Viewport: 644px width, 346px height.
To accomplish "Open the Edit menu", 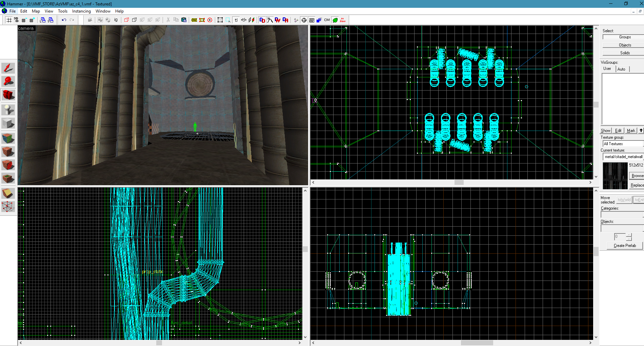I will 24,11.
